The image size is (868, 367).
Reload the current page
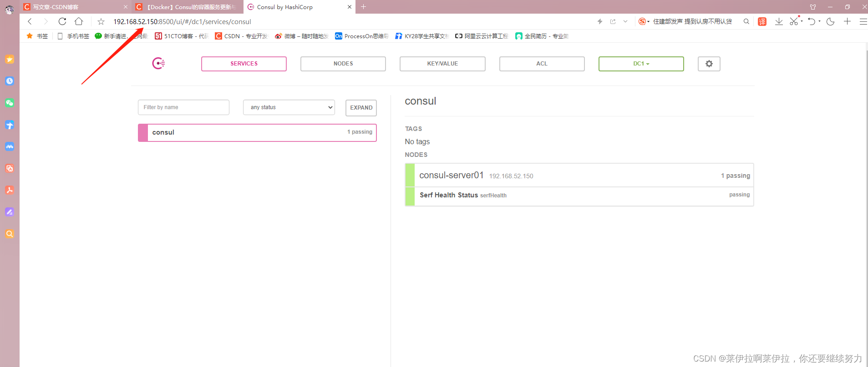tap(62, 21)
